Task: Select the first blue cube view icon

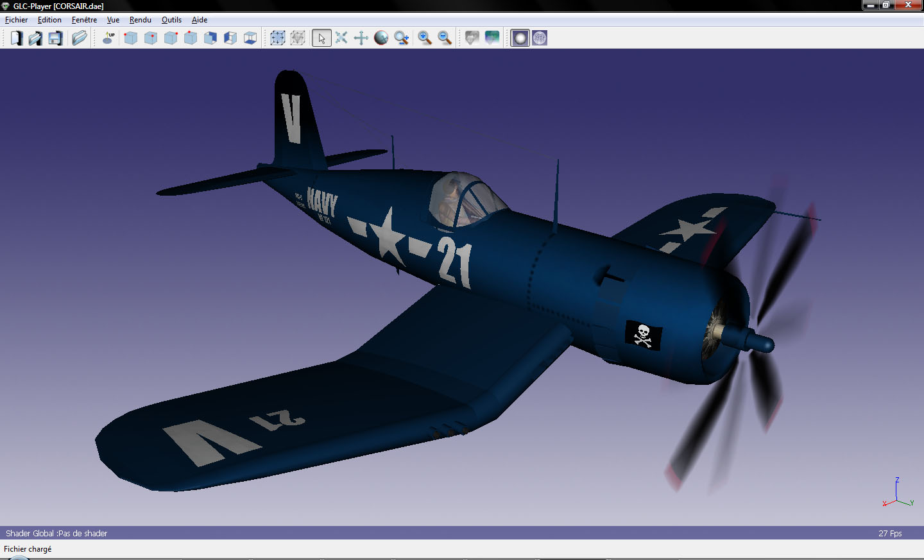Action: pyautogui.click(x=131, y=38)
